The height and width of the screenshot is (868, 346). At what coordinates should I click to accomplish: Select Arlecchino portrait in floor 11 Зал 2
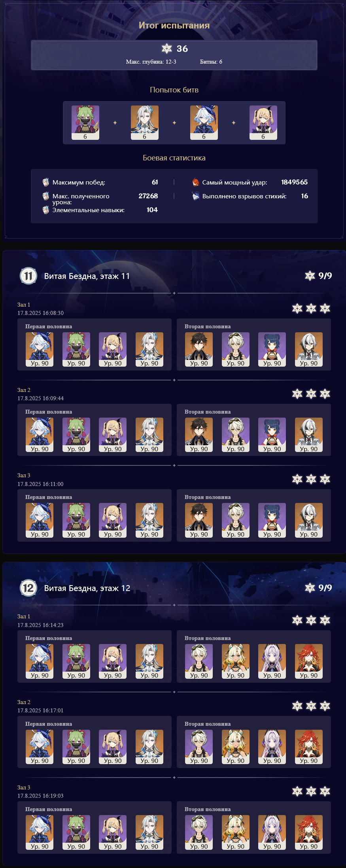[309, 435]
